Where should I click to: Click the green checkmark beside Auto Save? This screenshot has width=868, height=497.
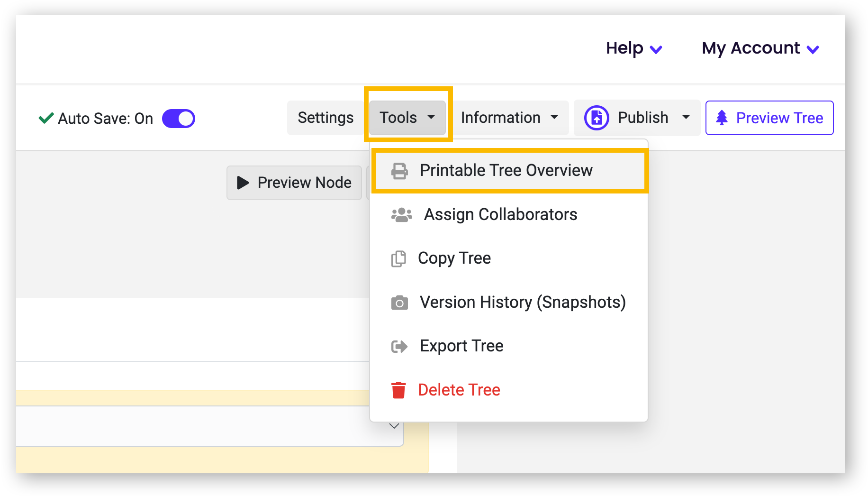45,118
